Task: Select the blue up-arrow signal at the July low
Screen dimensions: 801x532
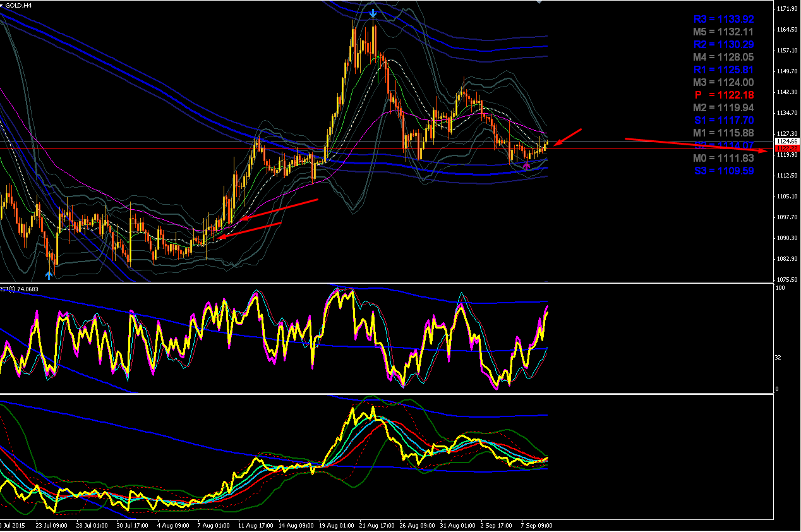Action: tap(49, 275)
